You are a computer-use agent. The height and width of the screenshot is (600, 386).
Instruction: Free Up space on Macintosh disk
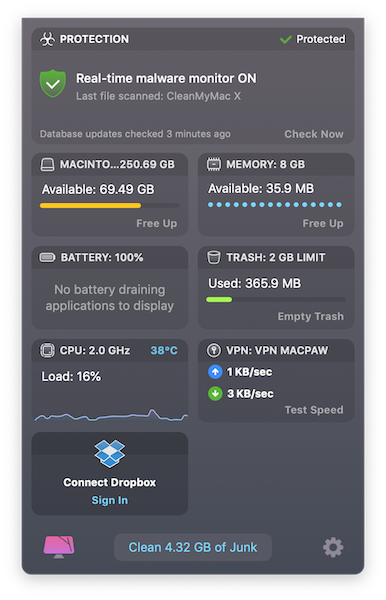click(156, 223)
